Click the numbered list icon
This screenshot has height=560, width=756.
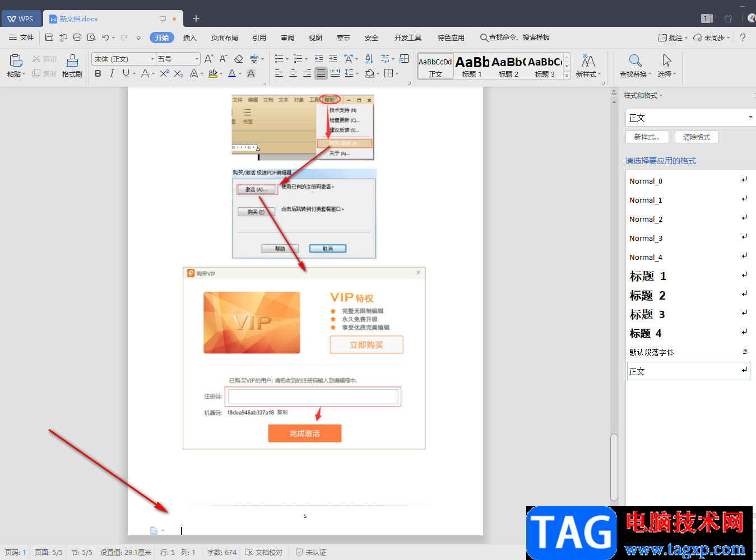pyautogui.click(x=298, y=59)
